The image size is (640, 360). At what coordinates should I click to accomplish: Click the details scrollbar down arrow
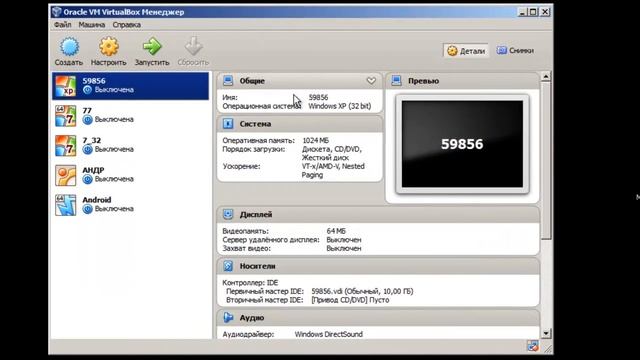[x=546, y=333]
